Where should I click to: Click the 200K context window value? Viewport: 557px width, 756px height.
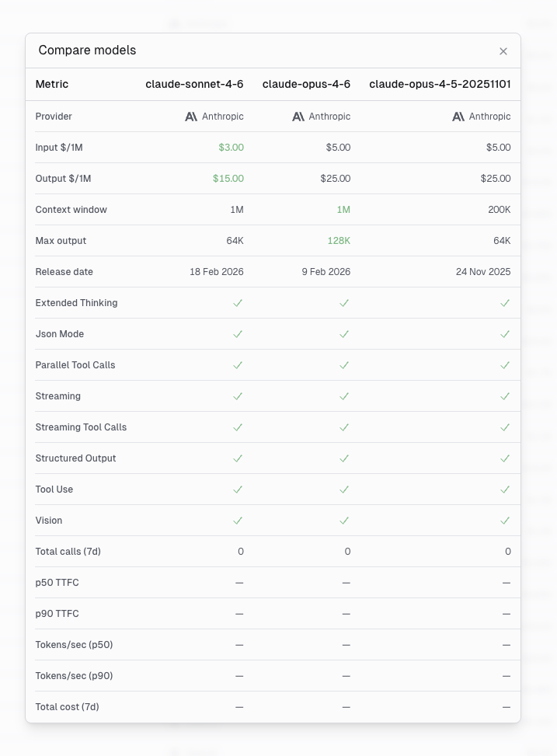500,210
